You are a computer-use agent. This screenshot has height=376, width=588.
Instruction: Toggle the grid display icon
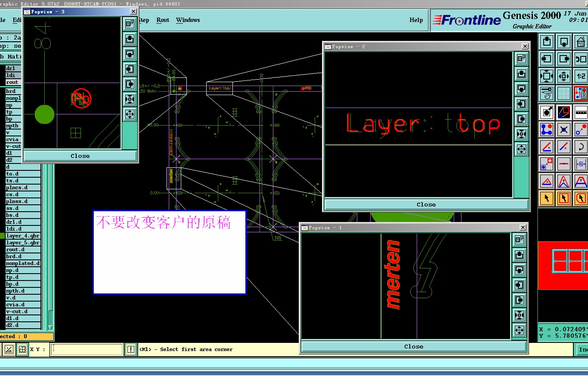pyautogui.click(x=564, y=93)
